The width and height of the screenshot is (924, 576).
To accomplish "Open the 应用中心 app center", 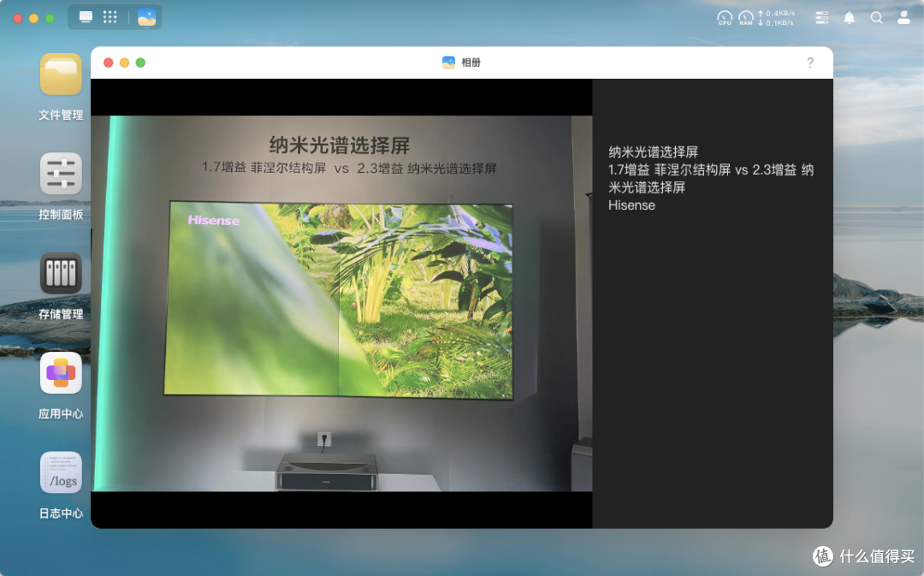I will pos(61,373).
